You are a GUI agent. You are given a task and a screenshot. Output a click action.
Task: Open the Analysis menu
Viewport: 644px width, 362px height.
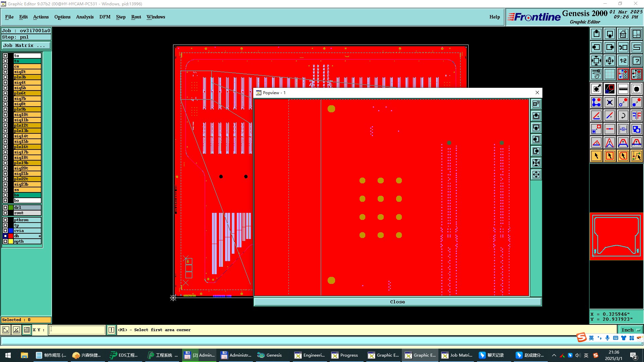(x=85, y=17)
